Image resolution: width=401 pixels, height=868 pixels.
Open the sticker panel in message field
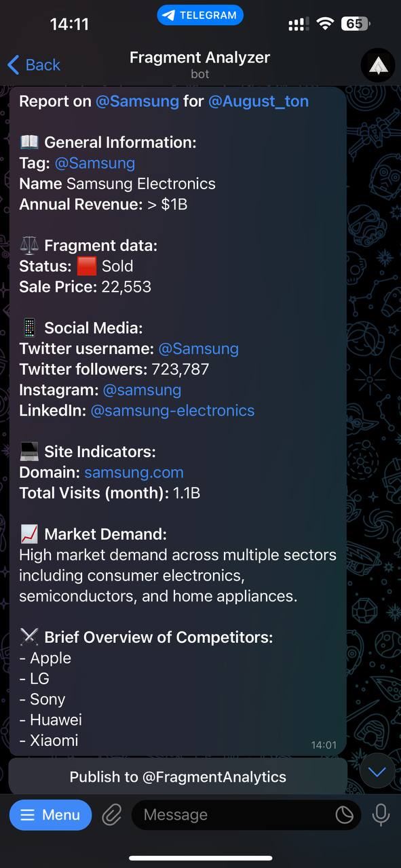point(345,815)
